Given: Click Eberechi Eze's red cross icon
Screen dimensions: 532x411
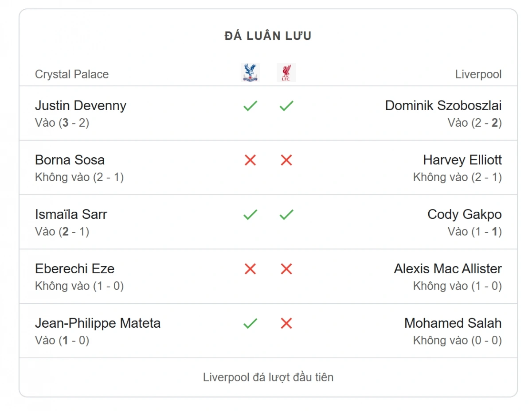Looking at the screenshot, I should (250, 269).
